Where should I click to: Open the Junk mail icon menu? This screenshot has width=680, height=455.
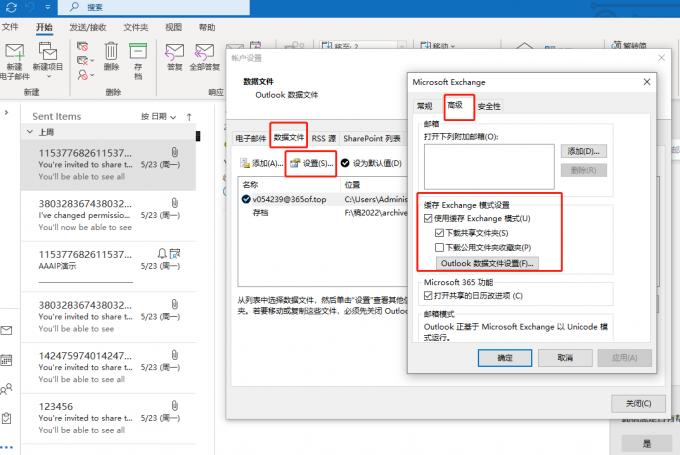pyautogui.click(x=85, y=75)
